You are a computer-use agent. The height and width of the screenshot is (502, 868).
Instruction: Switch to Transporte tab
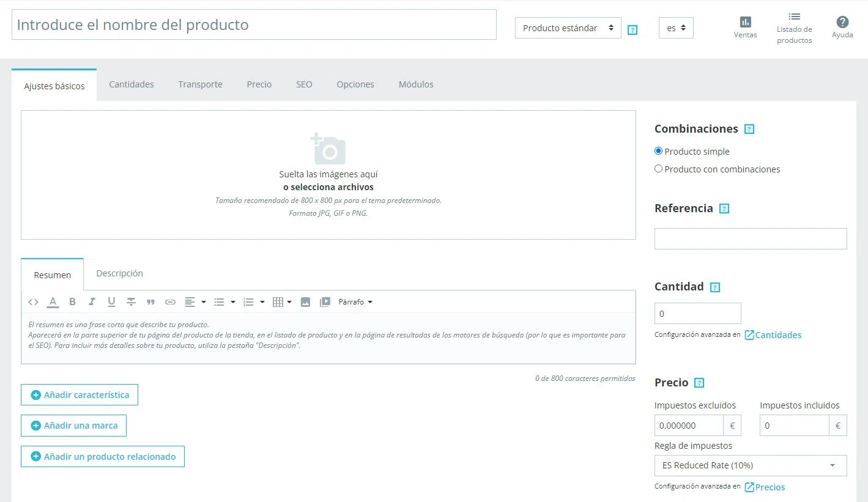tap(201, 84)
